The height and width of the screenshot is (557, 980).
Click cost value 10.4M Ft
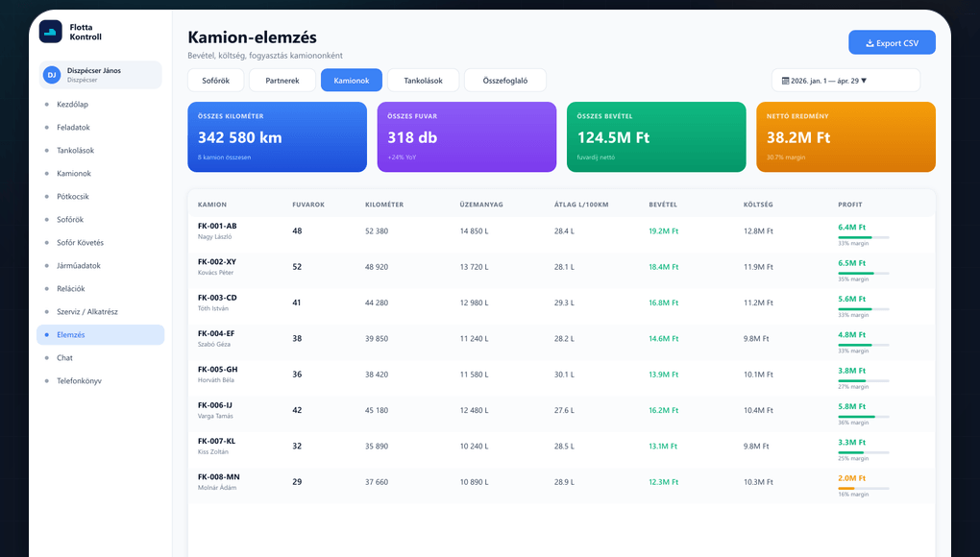758,410
